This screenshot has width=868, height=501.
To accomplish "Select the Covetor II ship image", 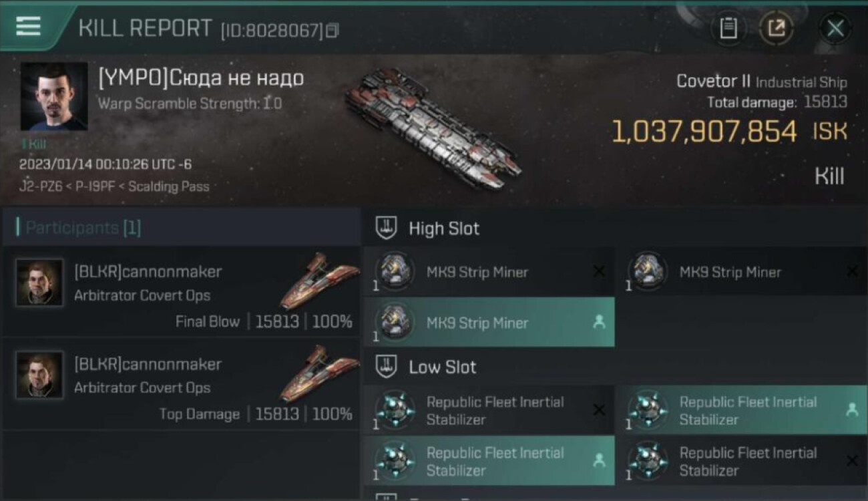I will tap(433, 127).
